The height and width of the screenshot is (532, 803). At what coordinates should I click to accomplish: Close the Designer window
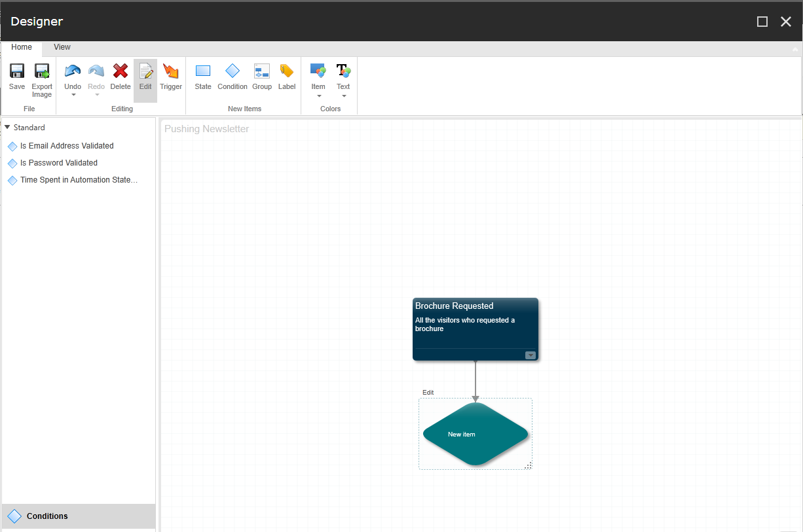pos(787,22)
